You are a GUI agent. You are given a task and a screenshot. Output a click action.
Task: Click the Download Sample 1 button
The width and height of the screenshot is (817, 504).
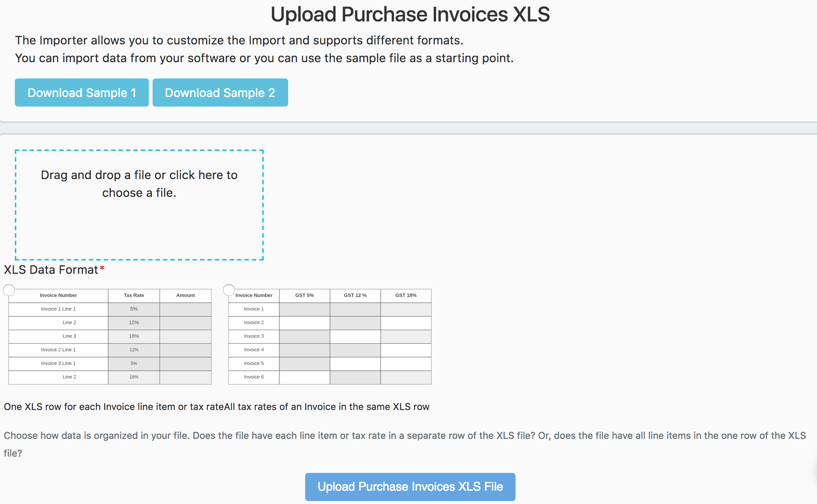[x=81, y=93]
